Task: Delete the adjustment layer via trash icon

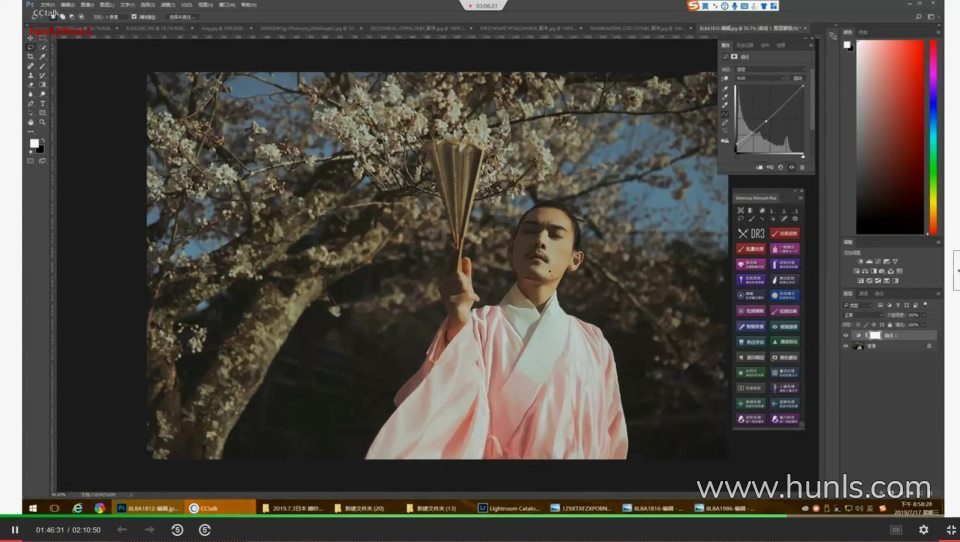Action: pyautogui.click(x=802, y=167)
